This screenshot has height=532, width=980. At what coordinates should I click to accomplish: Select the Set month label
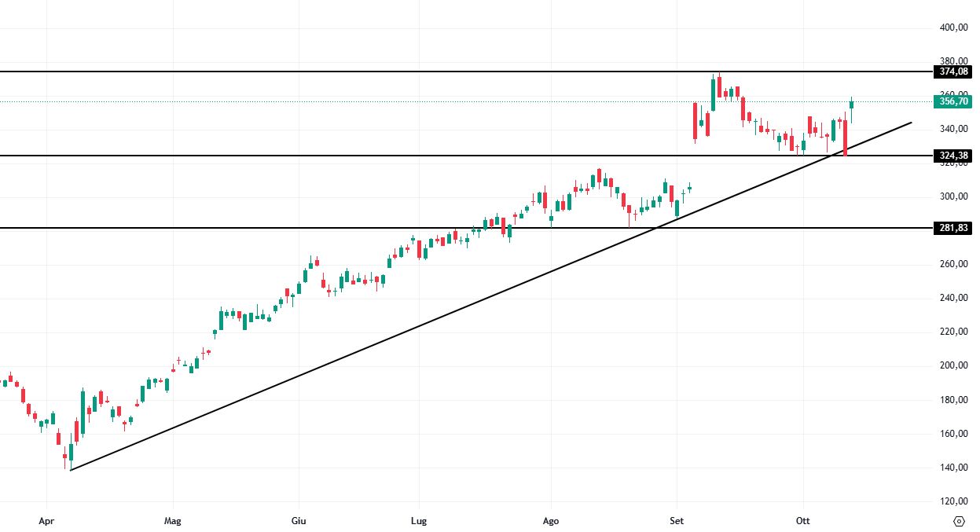676,521
